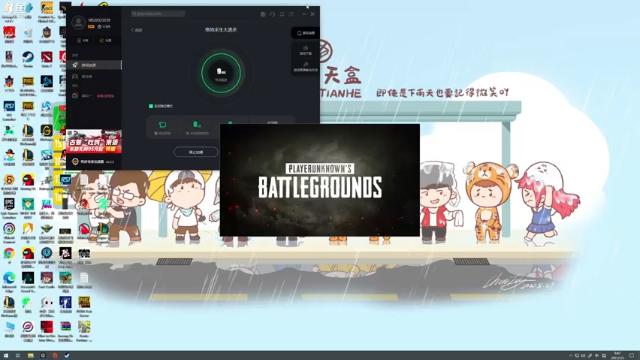This screenshot has width=640, height=360.
Task: Open the RSI Launcher desktop icon
Action: point(9,110)
